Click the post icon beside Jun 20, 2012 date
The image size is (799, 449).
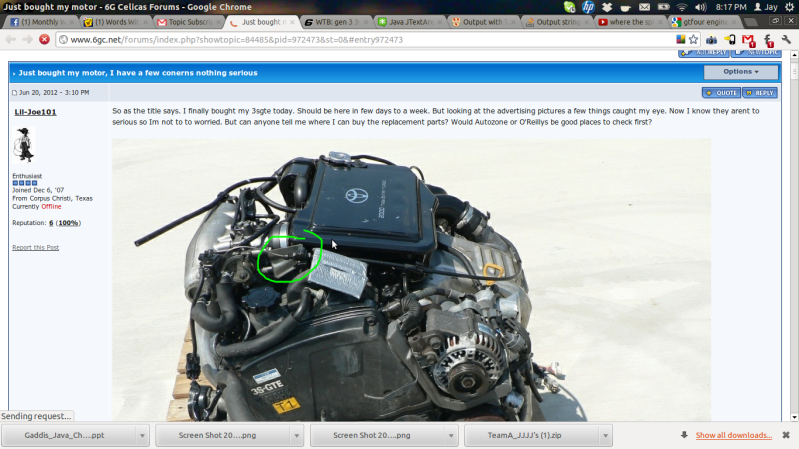[x=14, y=93]
